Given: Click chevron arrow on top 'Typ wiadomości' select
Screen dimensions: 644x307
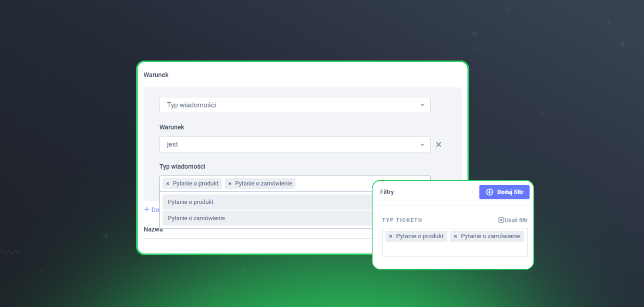Looking at the screenshot, I should (x=422, y=105).
